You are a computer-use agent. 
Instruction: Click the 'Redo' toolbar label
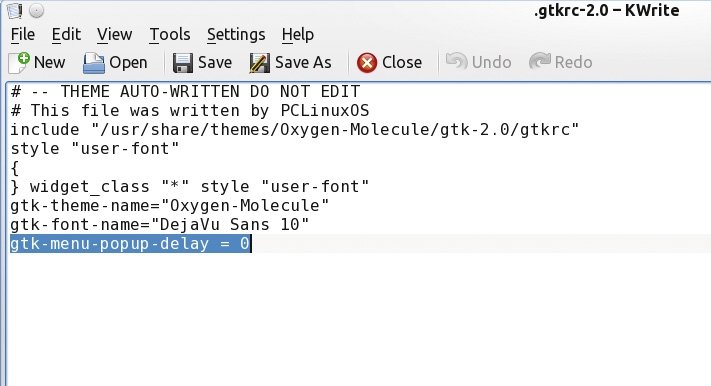pyautogui.click(x=574, y=63)
